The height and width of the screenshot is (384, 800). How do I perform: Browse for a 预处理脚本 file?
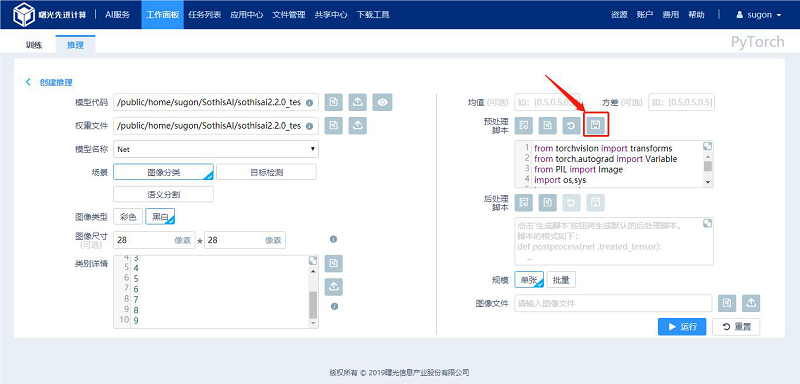547,125
